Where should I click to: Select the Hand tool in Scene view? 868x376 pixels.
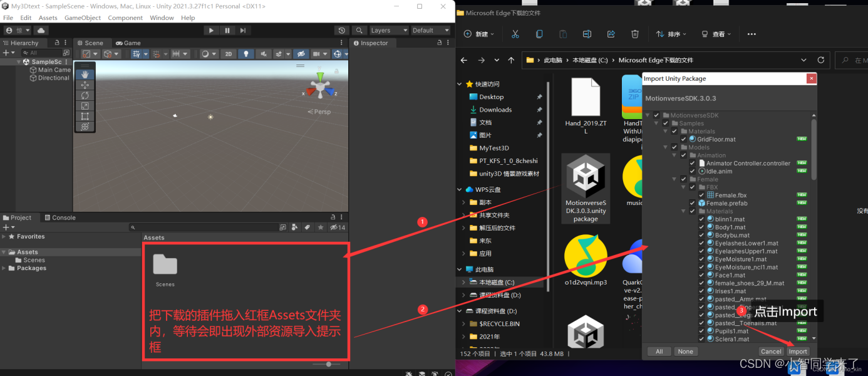click(85, 74)
